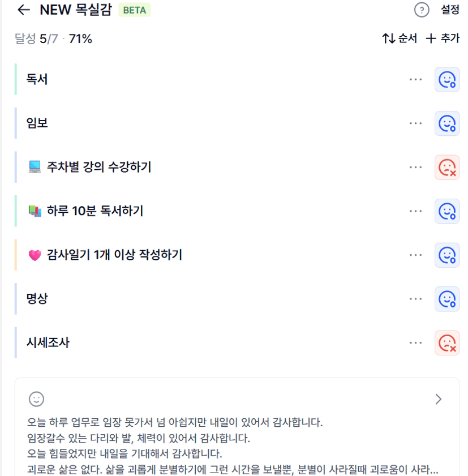The image size is (468, 476).
Task: Open the help question mark icon
Action: click(422, 10)
